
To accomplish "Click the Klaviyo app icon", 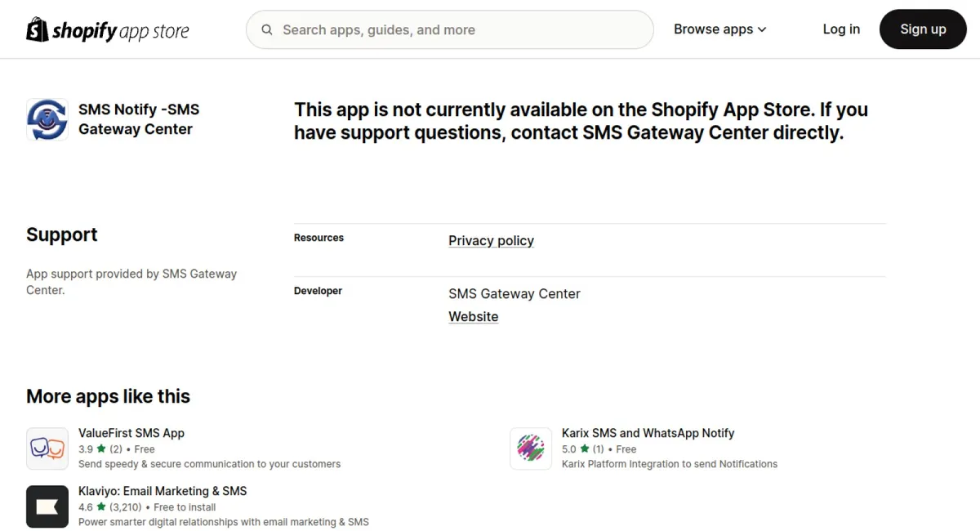I will (47, 506).
